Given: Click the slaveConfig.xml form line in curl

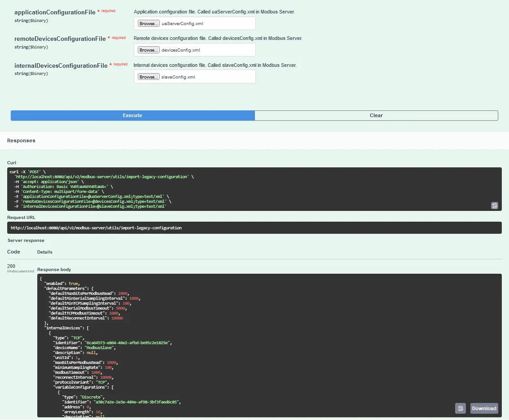Looking at the screenshot, I should (x=90, y=206).
